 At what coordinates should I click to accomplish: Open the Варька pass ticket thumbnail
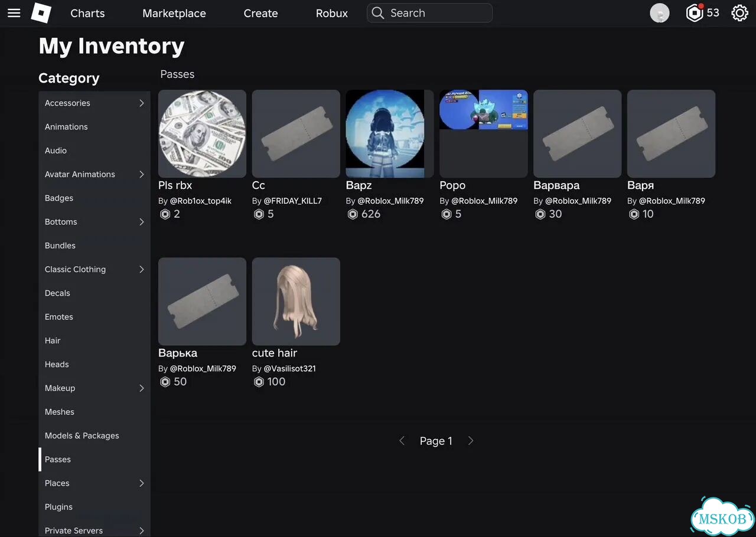pyautogui.click(x=202, y=302)
